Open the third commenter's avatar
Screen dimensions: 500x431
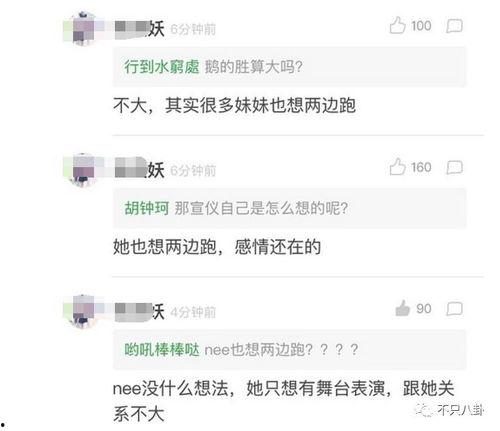[x=83, y=311]
